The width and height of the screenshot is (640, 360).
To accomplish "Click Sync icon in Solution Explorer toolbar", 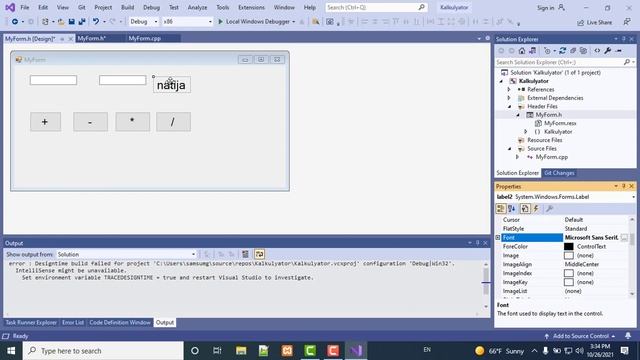I will (562, 51).
